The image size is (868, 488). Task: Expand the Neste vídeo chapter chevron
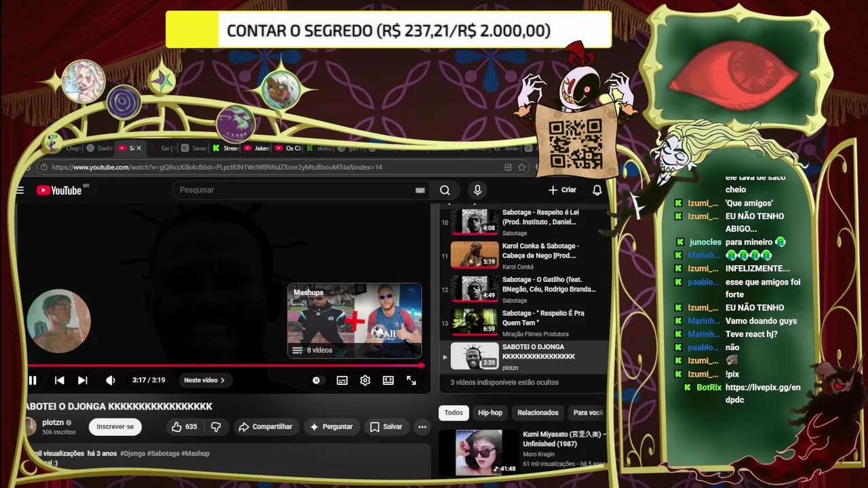click(x=222, y=380)
